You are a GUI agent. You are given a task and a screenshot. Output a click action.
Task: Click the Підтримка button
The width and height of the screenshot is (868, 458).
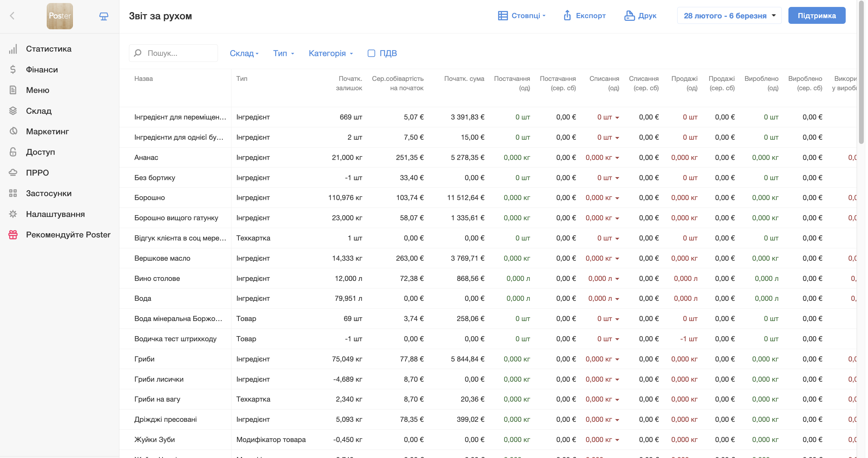[816, 15]
